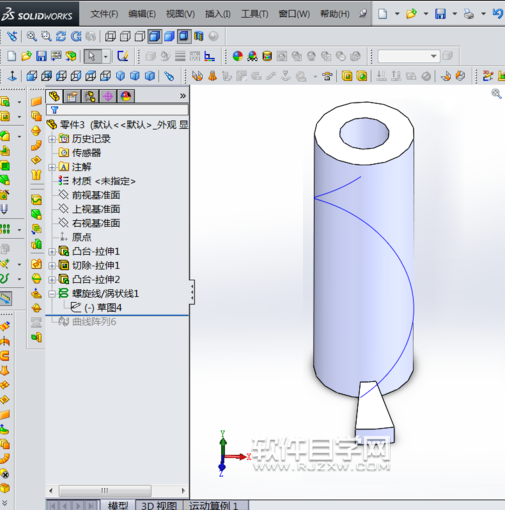Viewport: 505px width, 510px height.
Task: Open the 窗口(W) menu
Action: point(294,14)
